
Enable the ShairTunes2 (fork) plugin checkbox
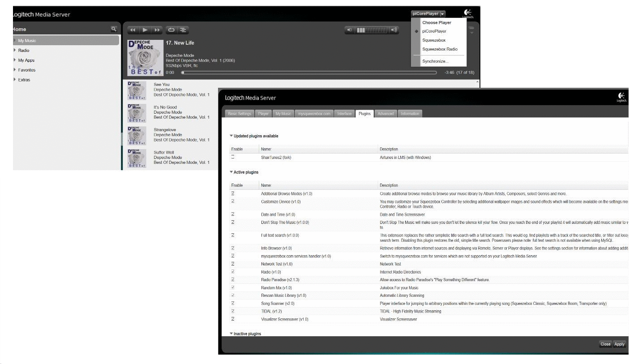[233, 157]
